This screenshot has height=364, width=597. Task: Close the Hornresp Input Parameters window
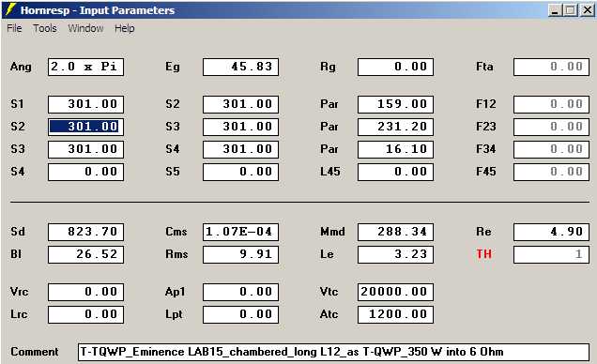[587, 10]
